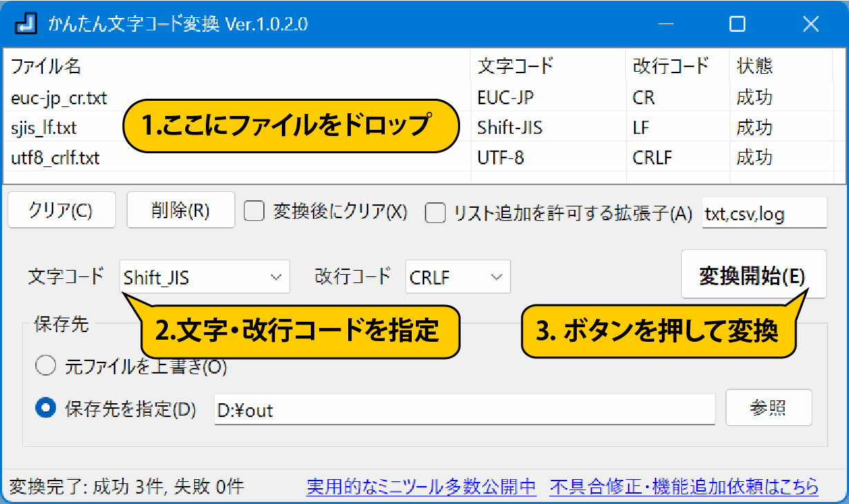
Task: Select the 保存先を指定(D) radio button
Action: tap(46, 407)
